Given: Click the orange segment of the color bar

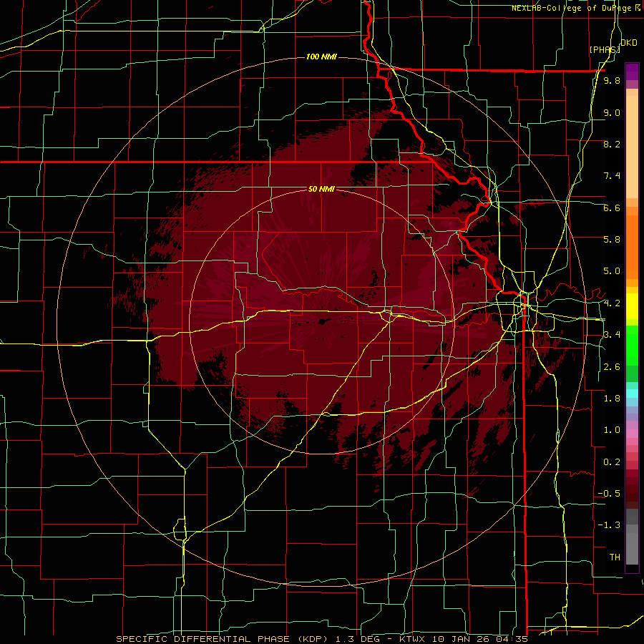Looking at the screenshot, I should click(x=632, y=246).
